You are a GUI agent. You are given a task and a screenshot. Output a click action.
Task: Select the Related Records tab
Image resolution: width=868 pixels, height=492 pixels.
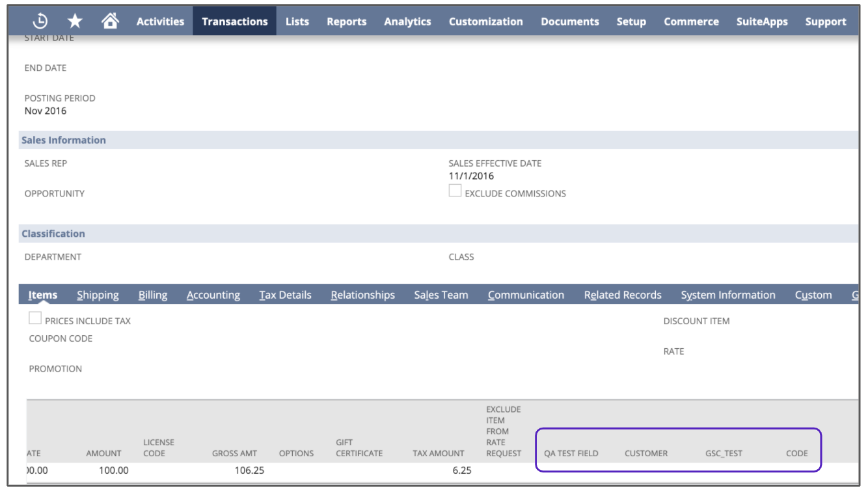[623, 295]
